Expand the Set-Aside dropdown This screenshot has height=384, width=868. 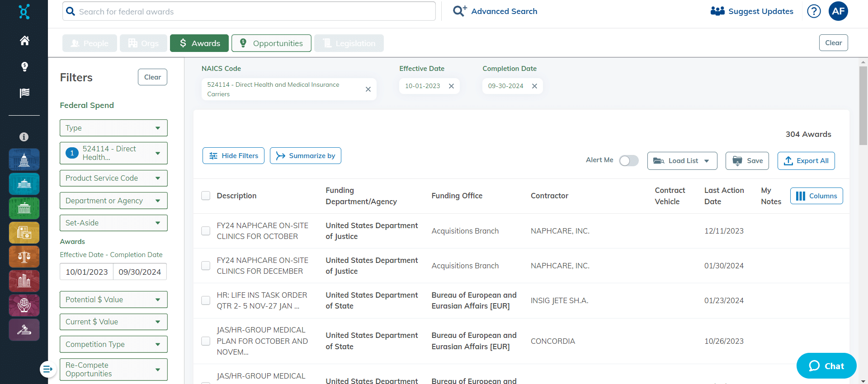pos(113,223)
